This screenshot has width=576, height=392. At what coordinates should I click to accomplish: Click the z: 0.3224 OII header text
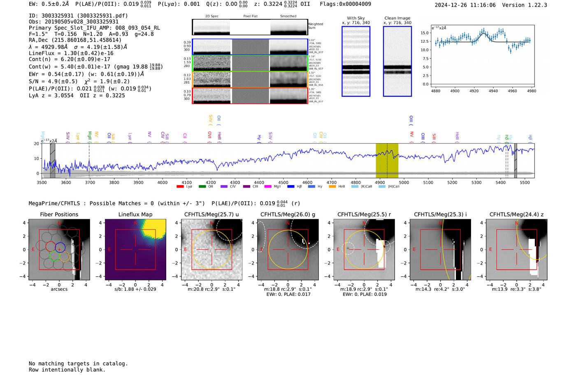[282, 4]
